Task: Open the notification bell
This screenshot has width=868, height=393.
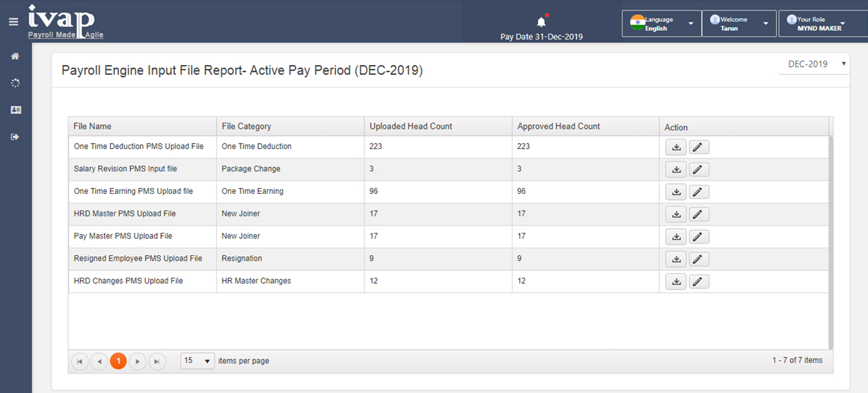Action: (542, 22)
